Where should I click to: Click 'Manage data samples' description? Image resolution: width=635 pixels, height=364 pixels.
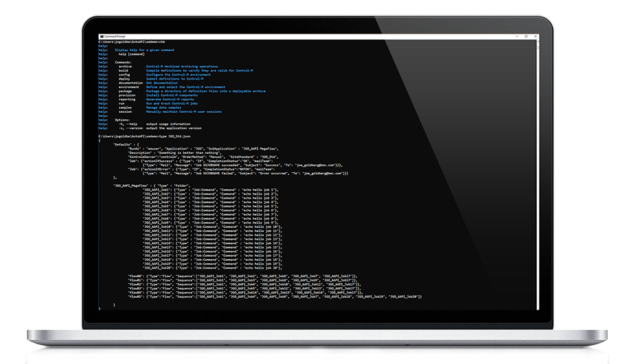(164, 108)
